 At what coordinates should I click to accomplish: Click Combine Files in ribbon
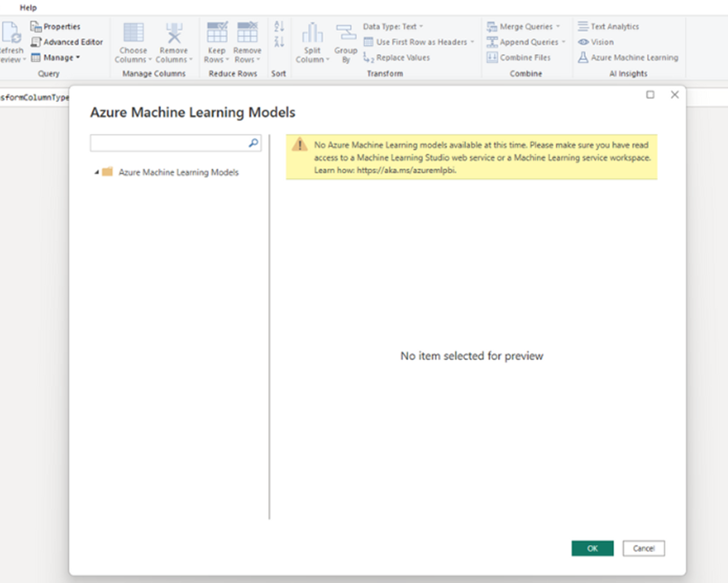(518, 57)
